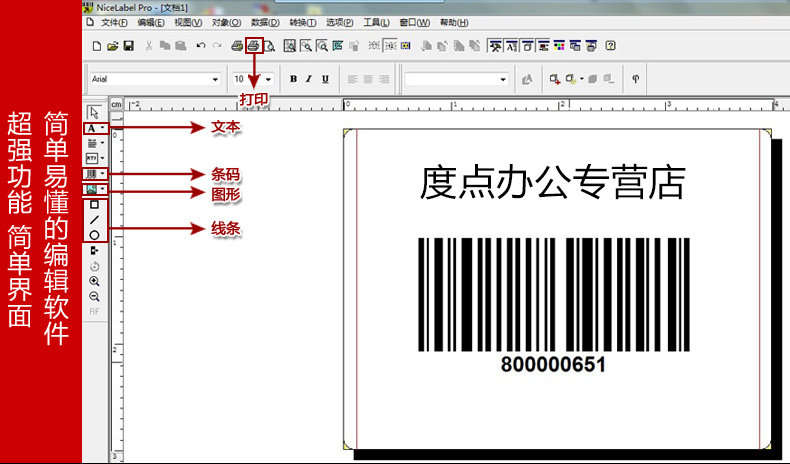Open the 文件(F) menu

coord(114,23)
